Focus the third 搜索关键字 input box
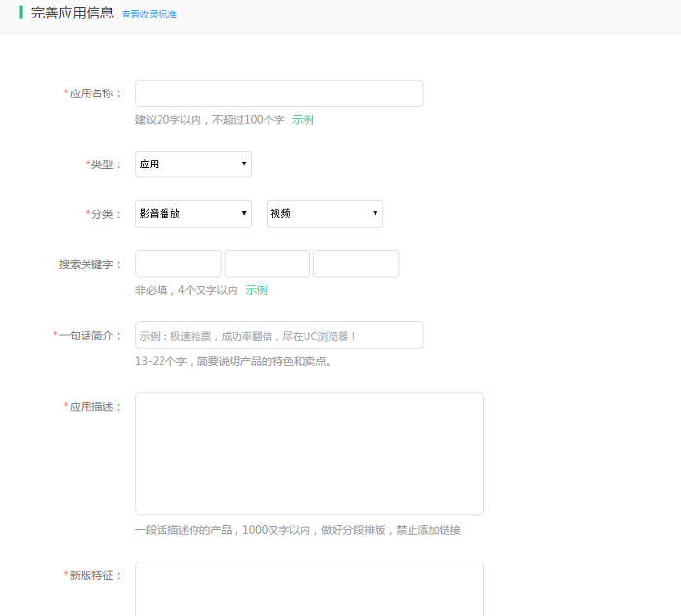 pos(355,264)
